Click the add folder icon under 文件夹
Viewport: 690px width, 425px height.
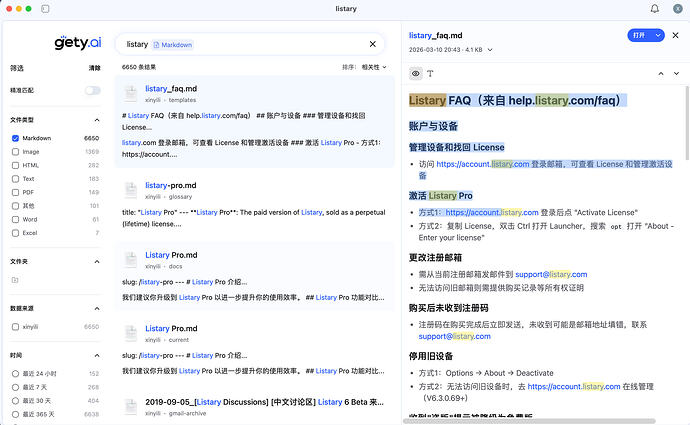[15, 280]
